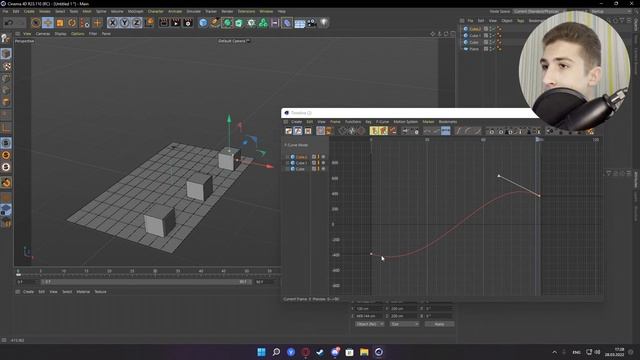
Task: Click the Make Editable icon in the left toolbar
Action: (6, 38)
